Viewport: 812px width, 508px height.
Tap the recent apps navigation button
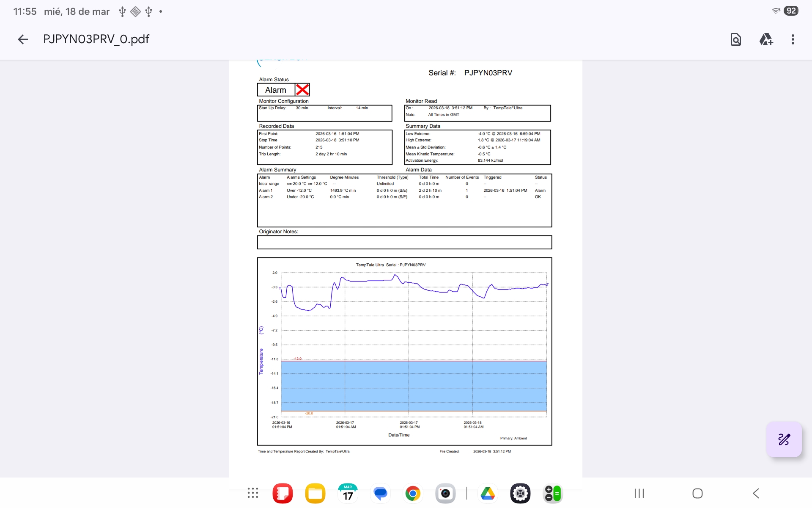pos(639,493)
